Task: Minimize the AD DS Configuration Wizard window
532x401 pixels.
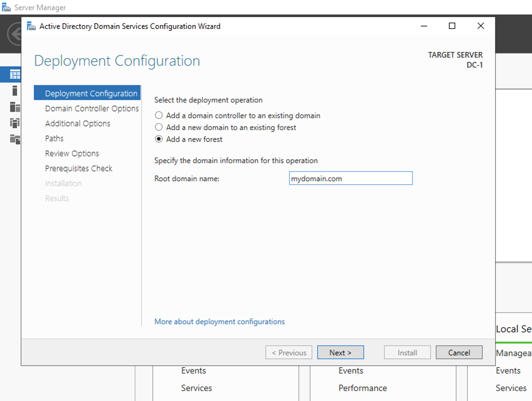Action: (x=424, y=26)
